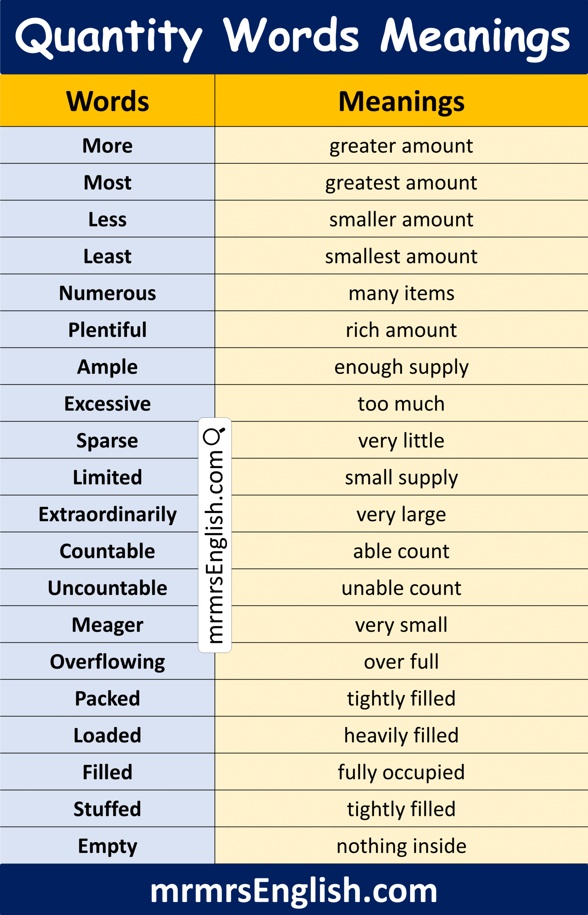This screenshot has height=915, width=588.
Task: Click the 'heavily filled' meaning cell
Action: pyautogui.click(x=401, y=736)
